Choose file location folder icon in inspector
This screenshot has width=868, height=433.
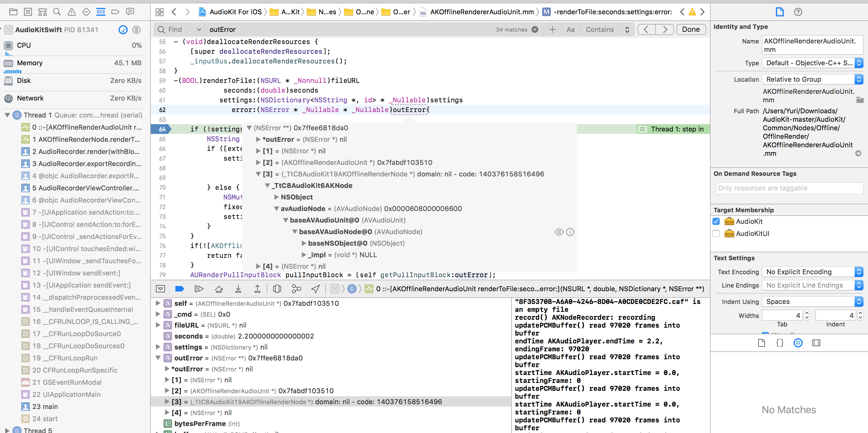860,100
